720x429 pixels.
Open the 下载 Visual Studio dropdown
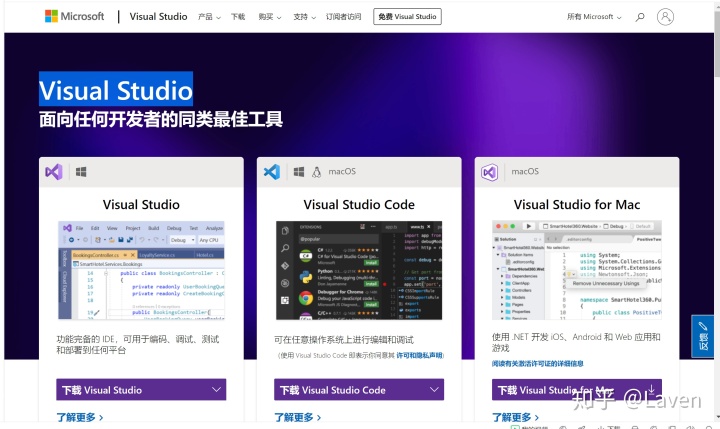(141, 389)
